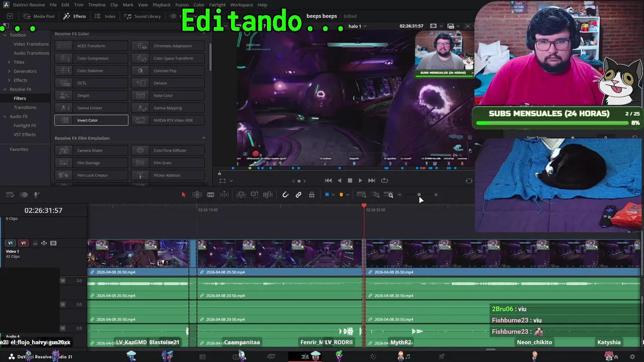Click the Detail Zoom icon
The image size is (644, 362).
pos(376,195)
